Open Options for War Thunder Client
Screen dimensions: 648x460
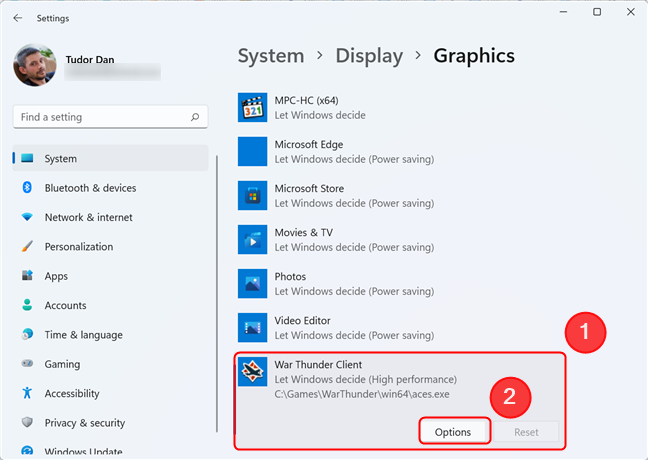click(x=453, y=432)
